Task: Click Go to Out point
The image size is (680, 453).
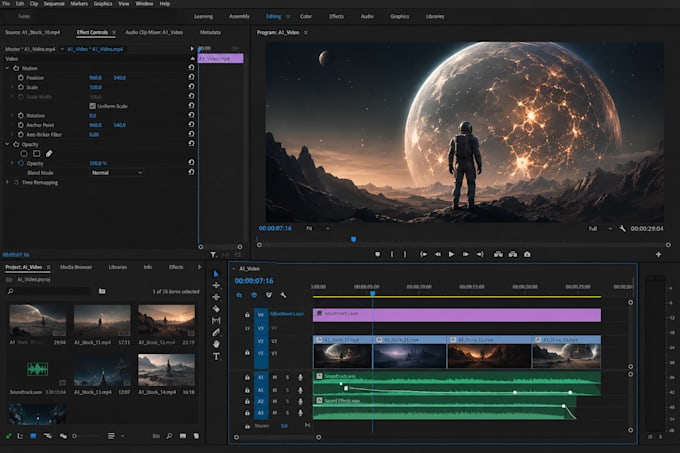Action: click(x=480, y=254)
